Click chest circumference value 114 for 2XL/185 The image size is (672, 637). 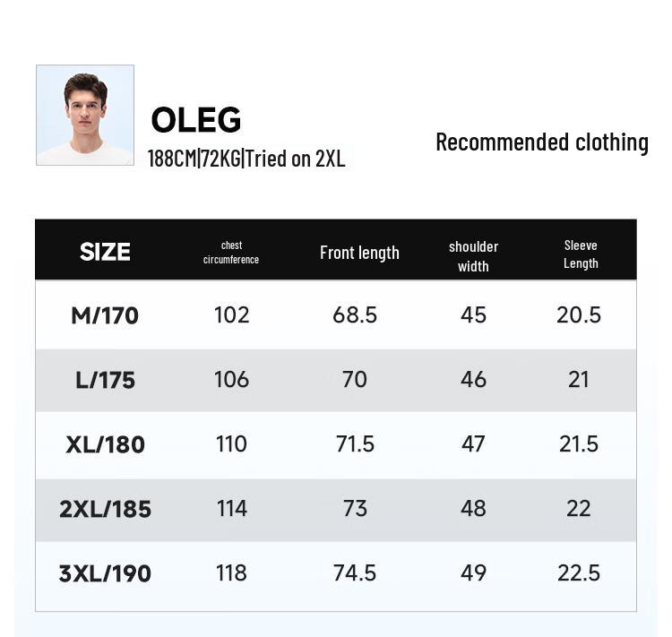(231, 508)
